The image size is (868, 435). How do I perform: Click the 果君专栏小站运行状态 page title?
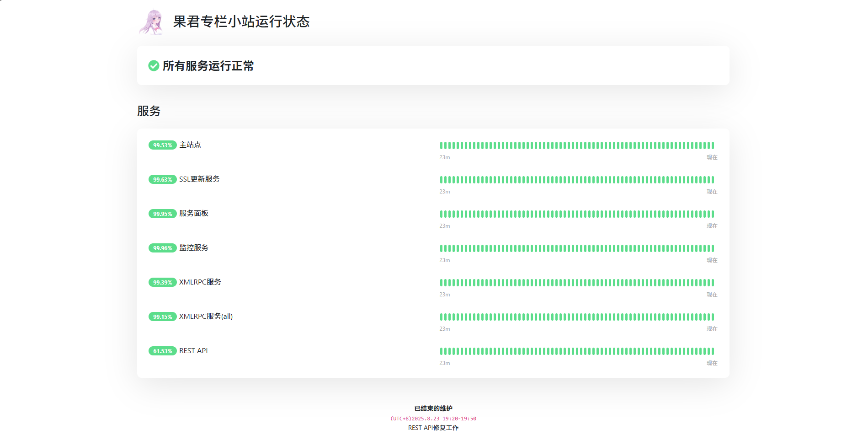tap(241, 21)
